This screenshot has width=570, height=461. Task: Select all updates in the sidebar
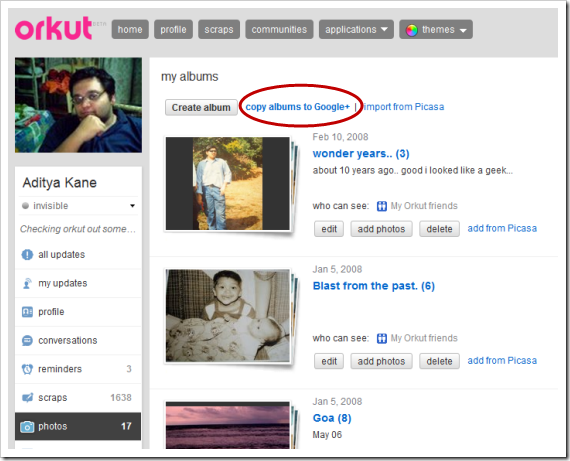(78, 254)
